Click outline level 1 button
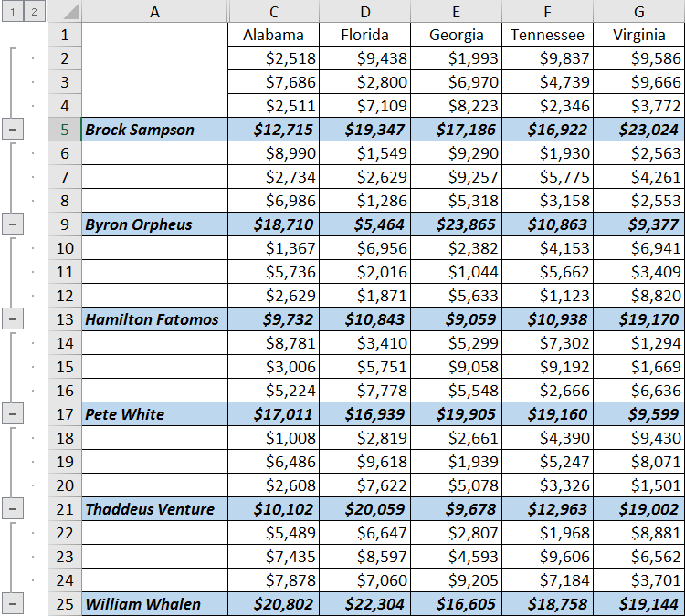685x616 pixels. pos(12,12)
